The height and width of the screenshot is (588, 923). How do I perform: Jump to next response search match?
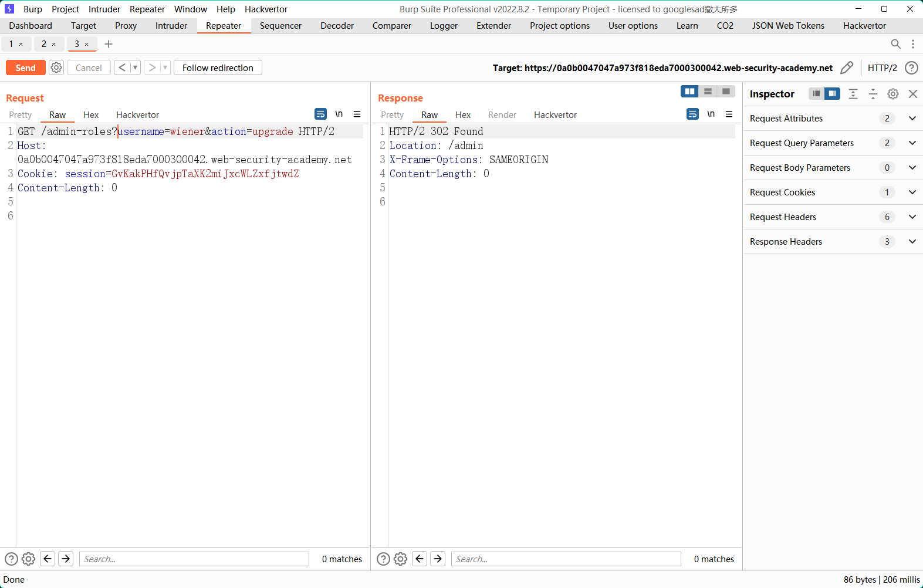tap(438, 559)
